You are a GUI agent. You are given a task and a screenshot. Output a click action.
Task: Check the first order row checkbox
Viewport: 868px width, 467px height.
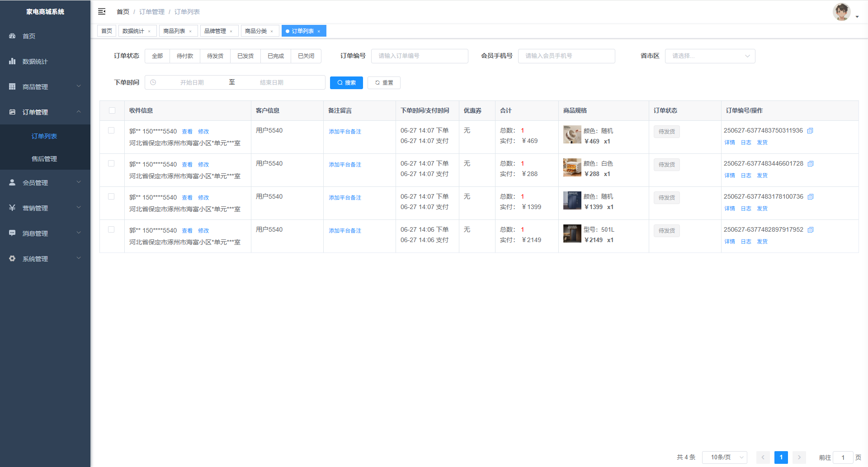tap(111, 130)
